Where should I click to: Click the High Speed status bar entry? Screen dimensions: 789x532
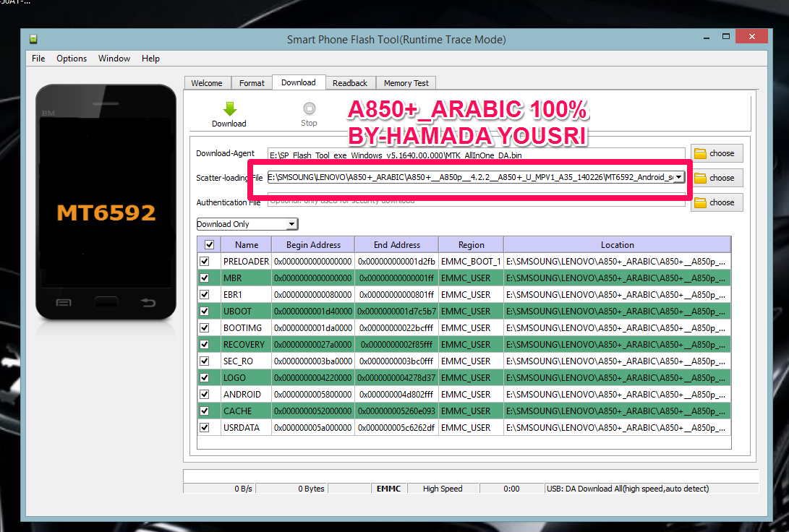443,488
